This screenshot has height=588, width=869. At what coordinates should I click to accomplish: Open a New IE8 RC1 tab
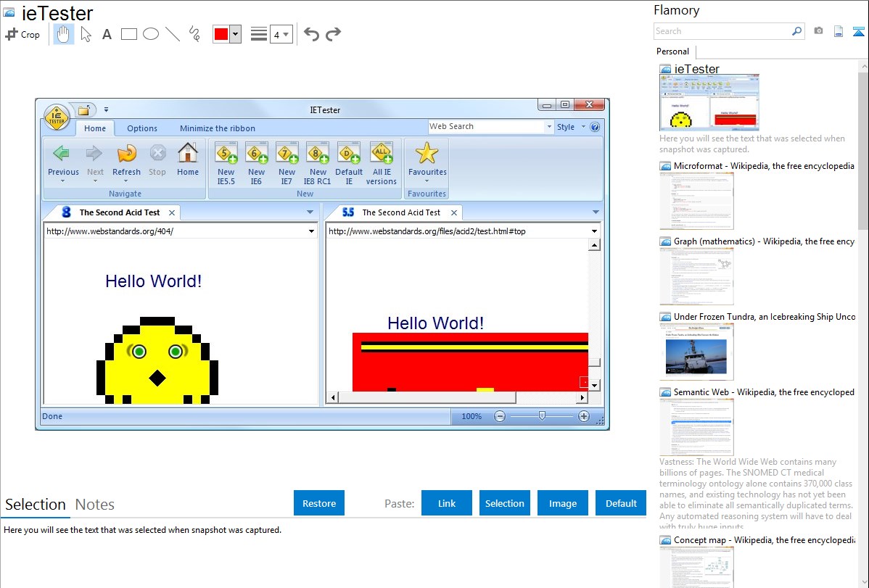pyautogui.click(x=317, y=163)
